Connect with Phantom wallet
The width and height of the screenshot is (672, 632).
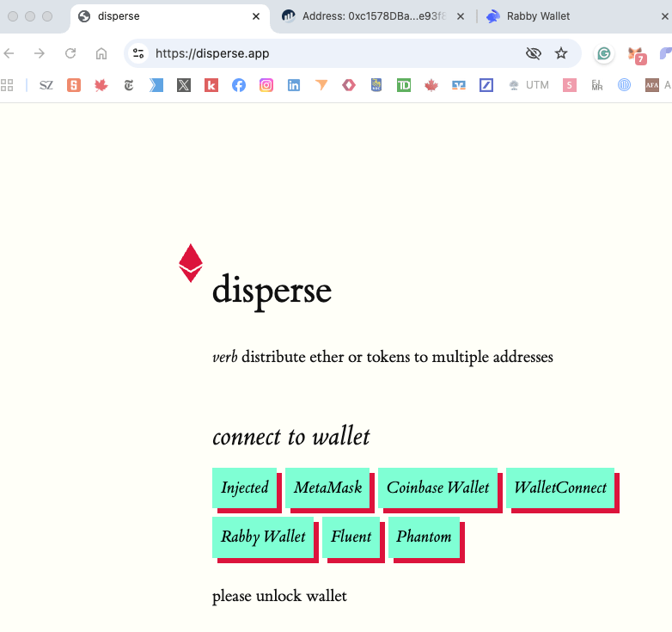click(424, 537)
